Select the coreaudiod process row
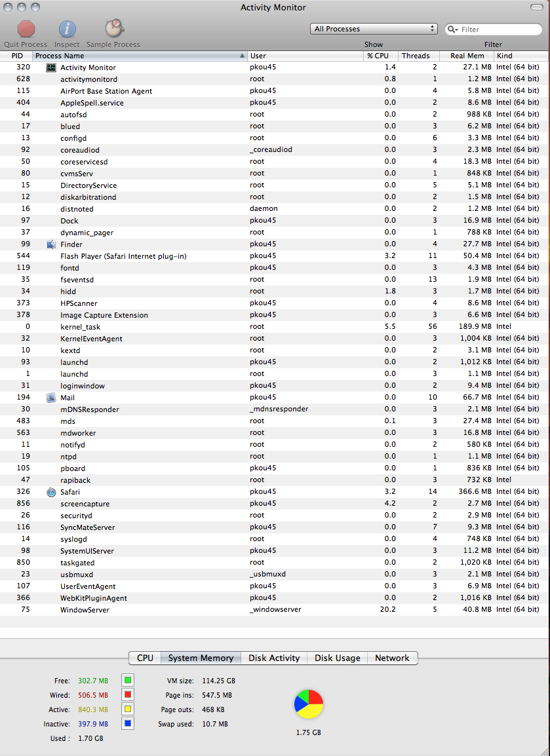550x756 pixels. coord(274,150)
